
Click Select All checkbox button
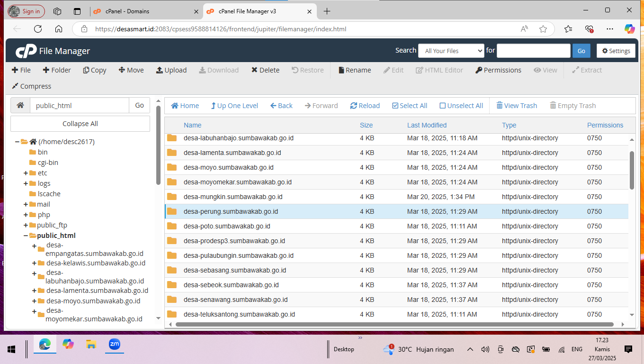pos(410,106)
